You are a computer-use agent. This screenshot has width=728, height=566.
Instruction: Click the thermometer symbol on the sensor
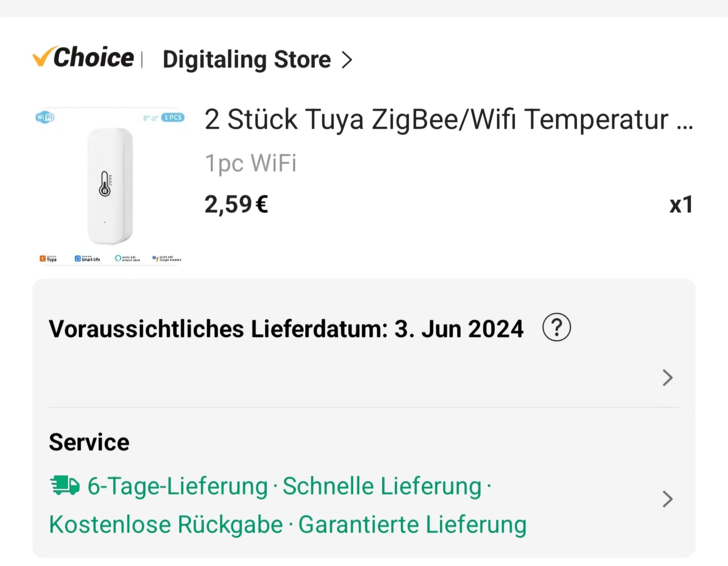(105, 184)
